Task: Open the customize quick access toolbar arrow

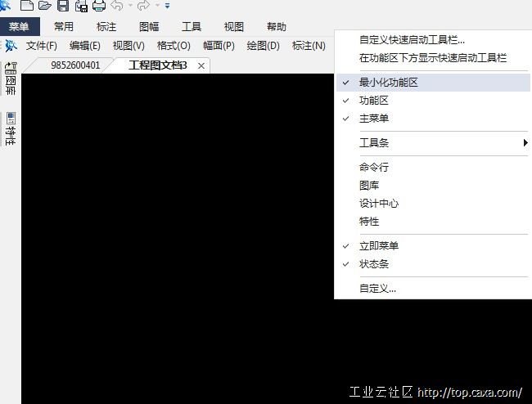Action: coord(167,6)
